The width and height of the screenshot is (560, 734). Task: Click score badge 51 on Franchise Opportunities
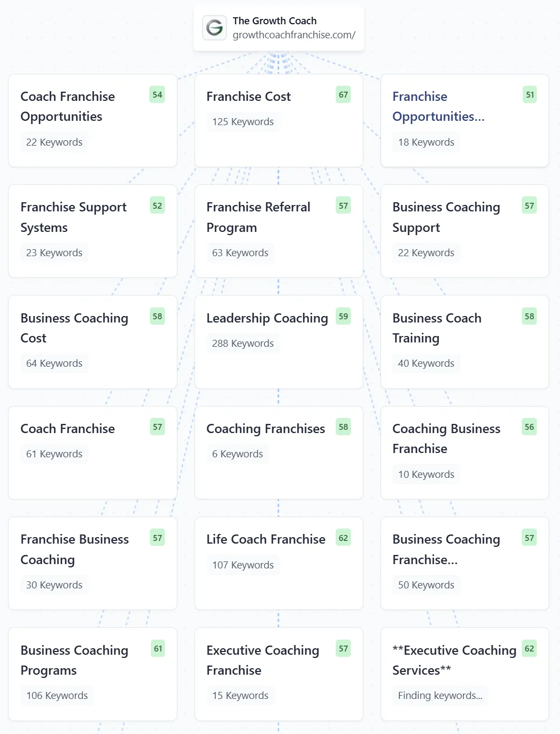click(530, 95)
